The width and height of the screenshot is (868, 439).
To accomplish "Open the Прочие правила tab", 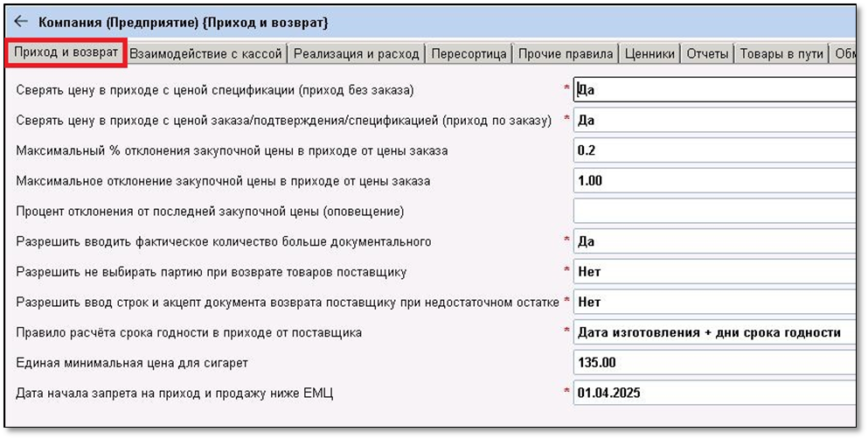I will (566, 54).
